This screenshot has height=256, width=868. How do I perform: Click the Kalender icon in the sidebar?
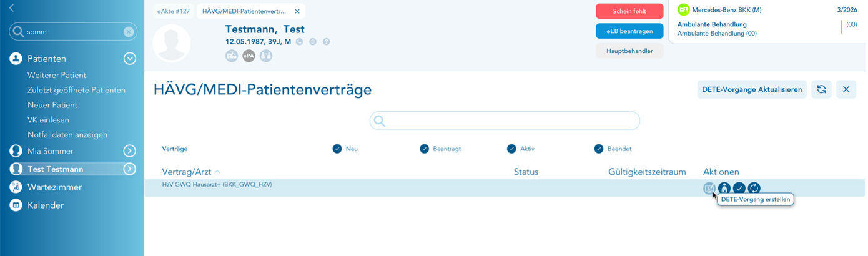[x=16, y=205]
